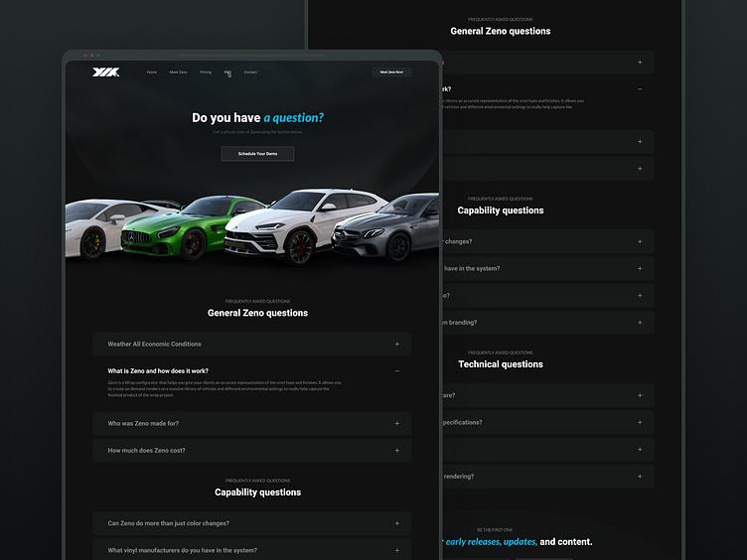Click the plus icon beside 'Who was Zeno made for?'

tap(397, 423)
